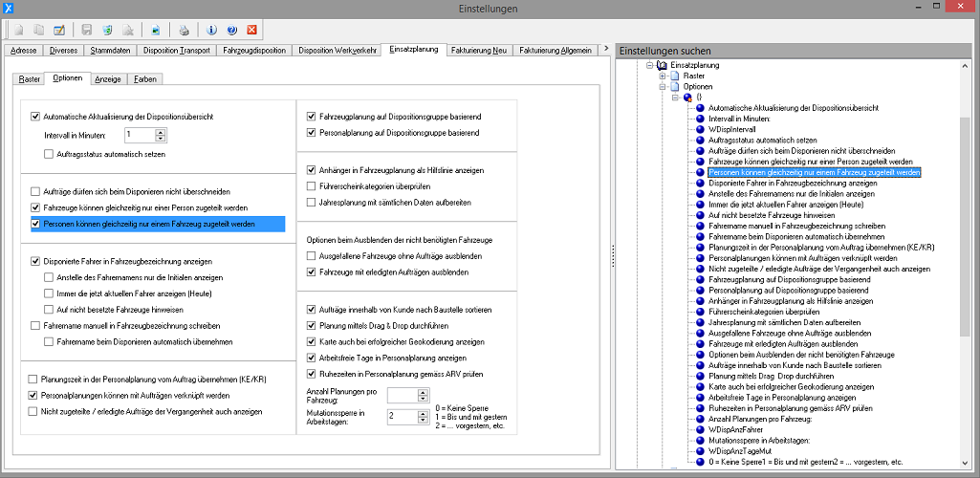Increase Intervall in Minuten with up arrow
Image resolution: width=980 pixels, height=478 pixels.
point(160,132)
